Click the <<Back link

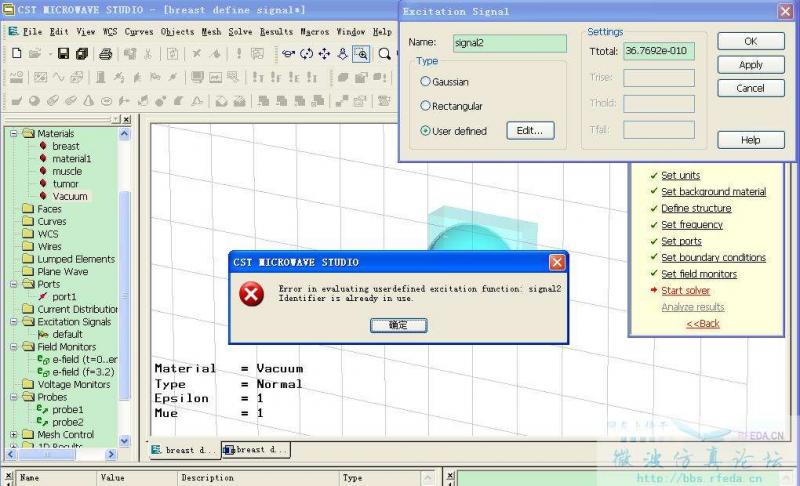[x=703, y=323]
